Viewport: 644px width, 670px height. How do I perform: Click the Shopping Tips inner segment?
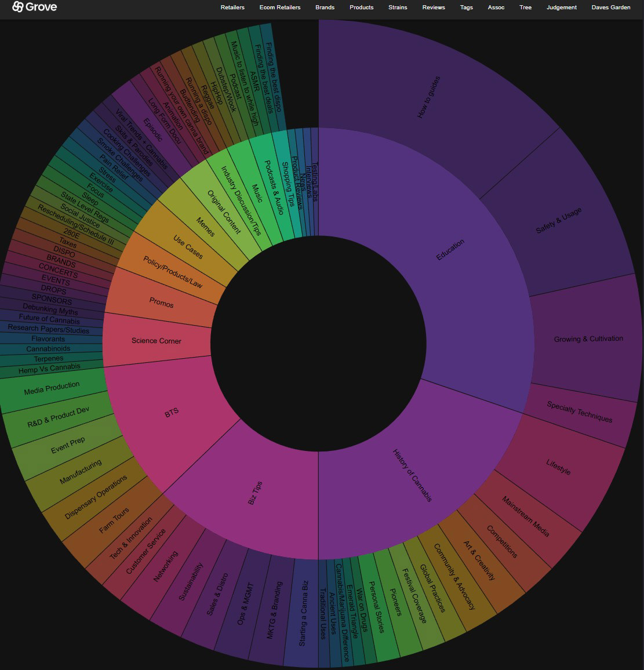(289, 184)
